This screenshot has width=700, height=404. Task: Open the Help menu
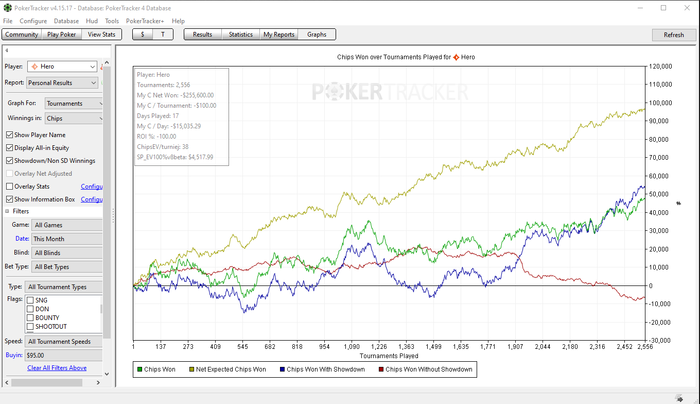178,21
